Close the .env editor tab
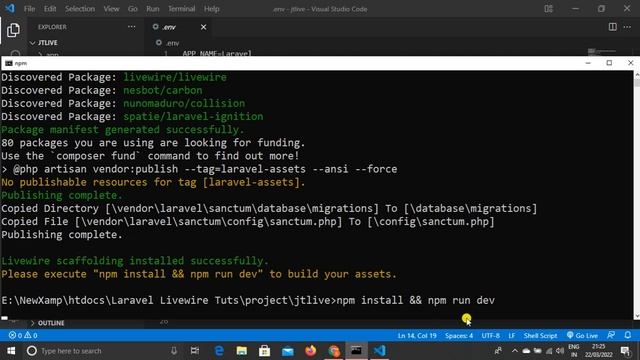Screen dimensions: 640x360 click(203, 27)
